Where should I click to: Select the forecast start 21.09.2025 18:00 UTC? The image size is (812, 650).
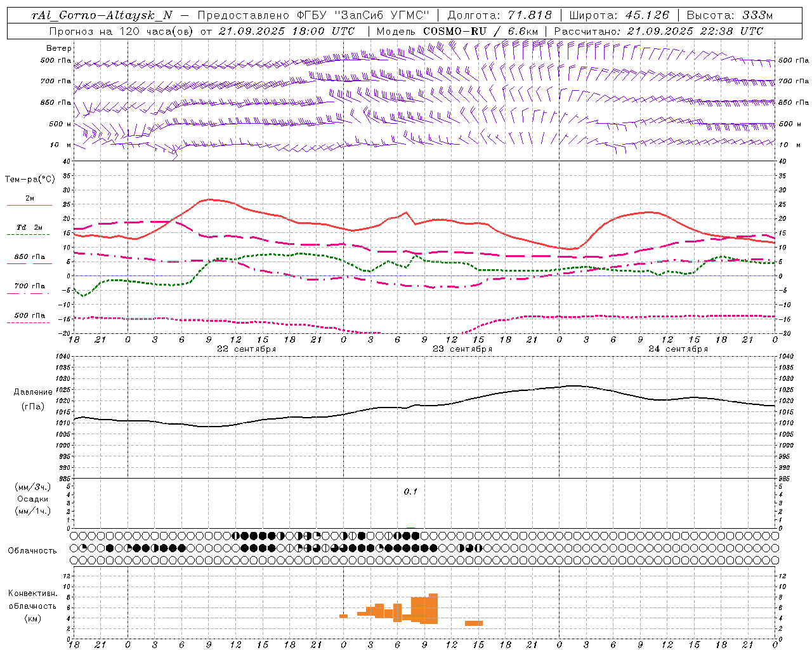point(286,31)
